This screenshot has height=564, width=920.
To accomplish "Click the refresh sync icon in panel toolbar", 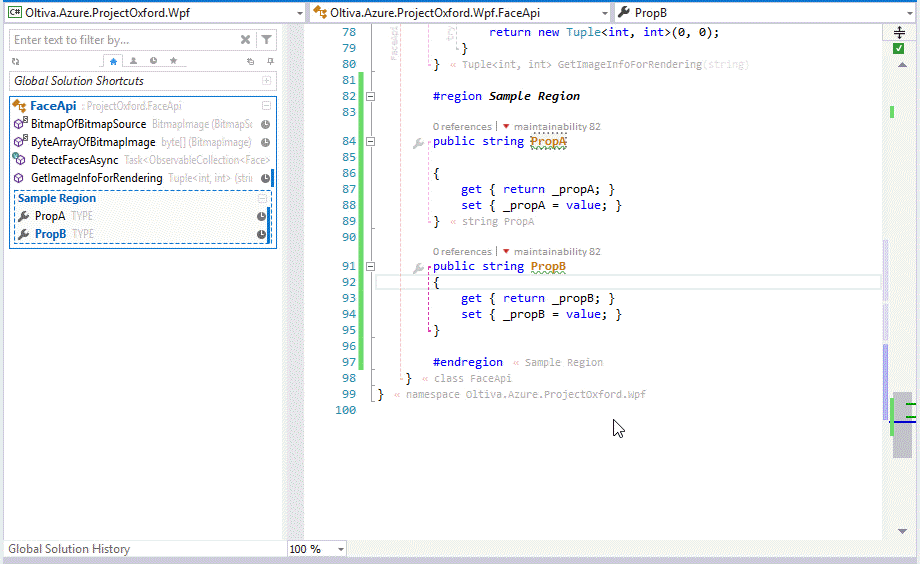I will [16, 61].
